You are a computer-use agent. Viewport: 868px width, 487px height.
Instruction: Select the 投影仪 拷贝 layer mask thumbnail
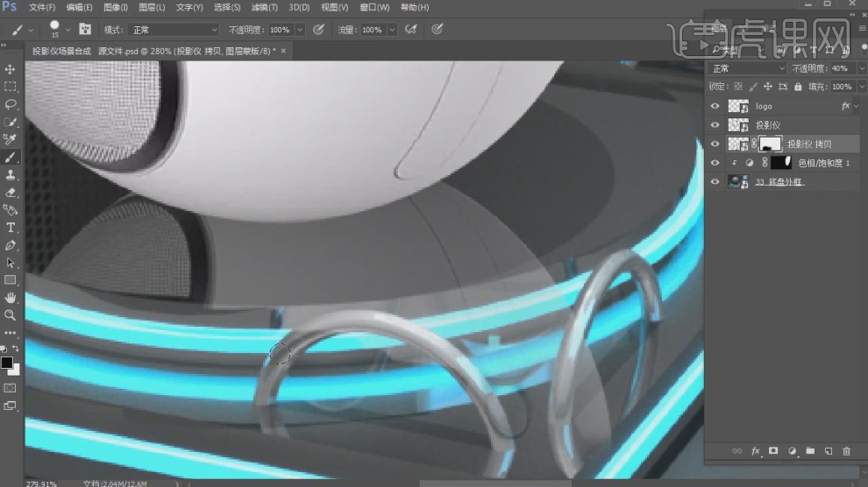tap(770, 144)
